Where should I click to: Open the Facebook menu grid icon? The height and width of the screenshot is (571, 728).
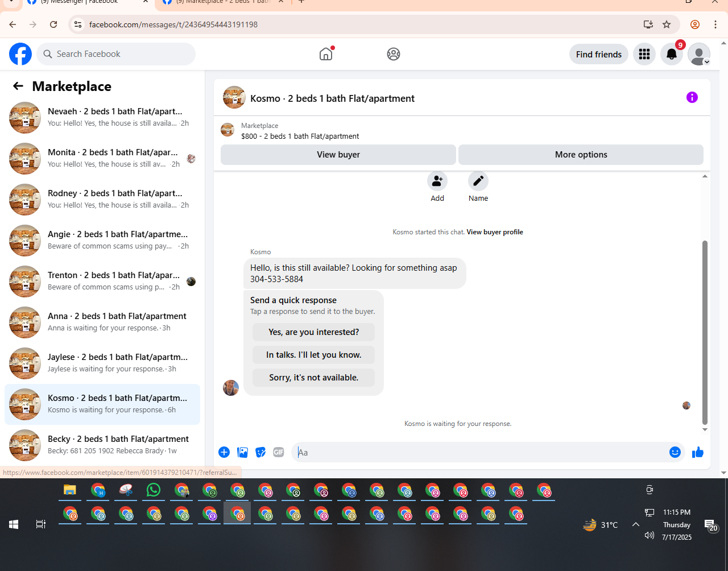point(644,54)
